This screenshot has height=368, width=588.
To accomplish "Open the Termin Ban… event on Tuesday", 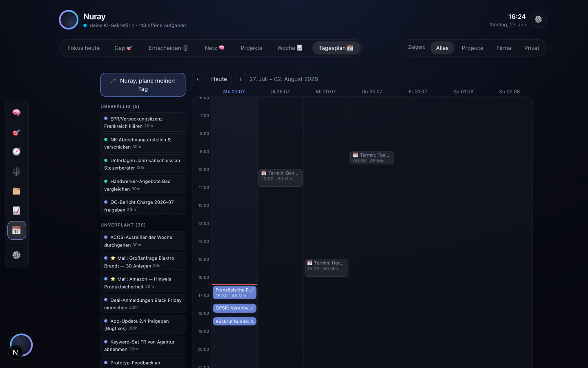I will click(281, 178).
